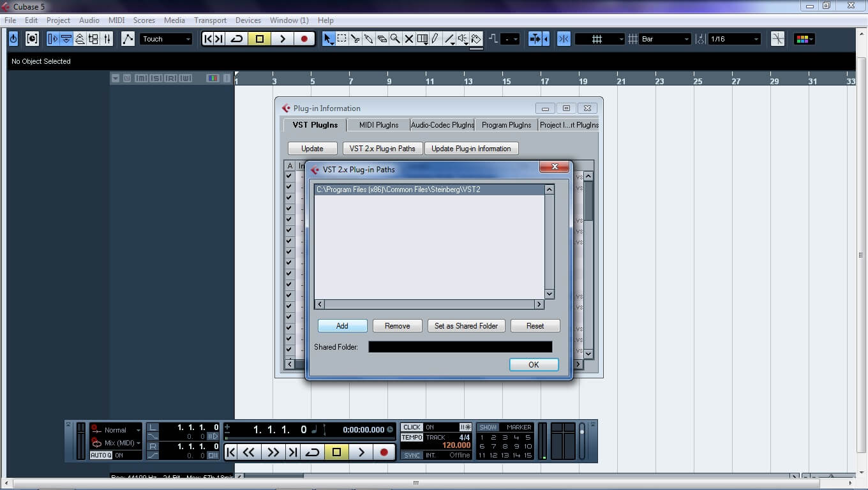Select the Glue tool

369,39
